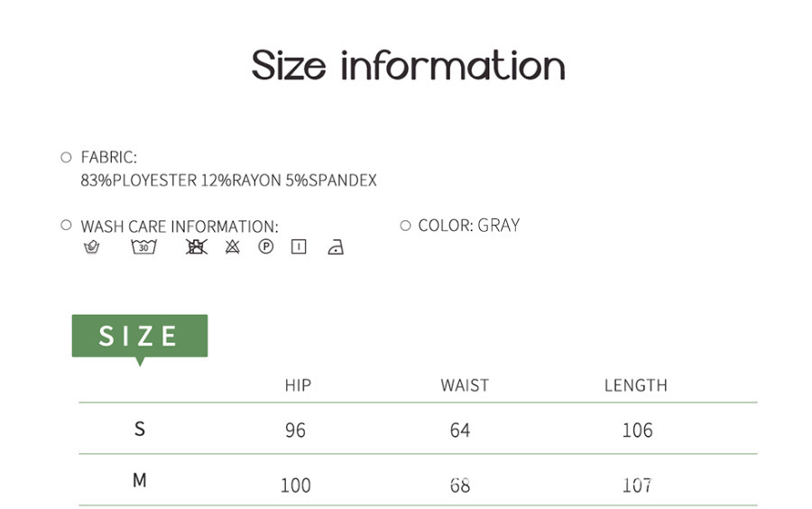The width and height of the screenshot is (812, 509).
Task: Select the COLOR bullet circle
Action: pos(405,225)
